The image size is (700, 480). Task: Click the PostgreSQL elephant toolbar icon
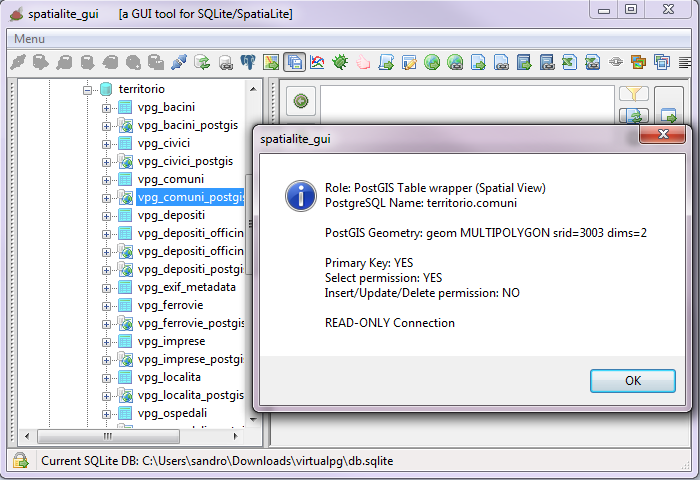[248, 62]
